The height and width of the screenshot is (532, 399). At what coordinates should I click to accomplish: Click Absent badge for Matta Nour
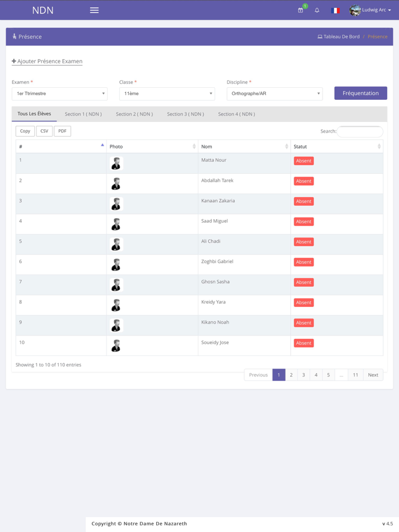304,161
